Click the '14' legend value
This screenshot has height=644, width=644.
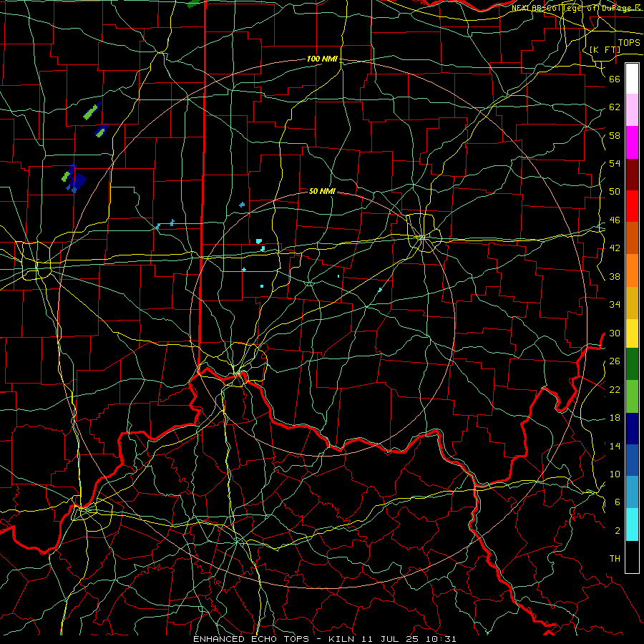click(615, 446)
